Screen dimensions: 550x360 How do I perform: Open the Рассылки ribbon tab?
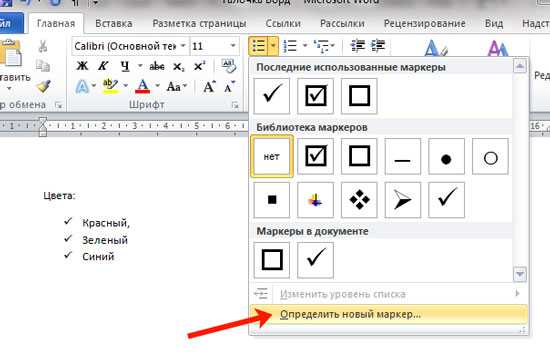click(x=342, y=24)
